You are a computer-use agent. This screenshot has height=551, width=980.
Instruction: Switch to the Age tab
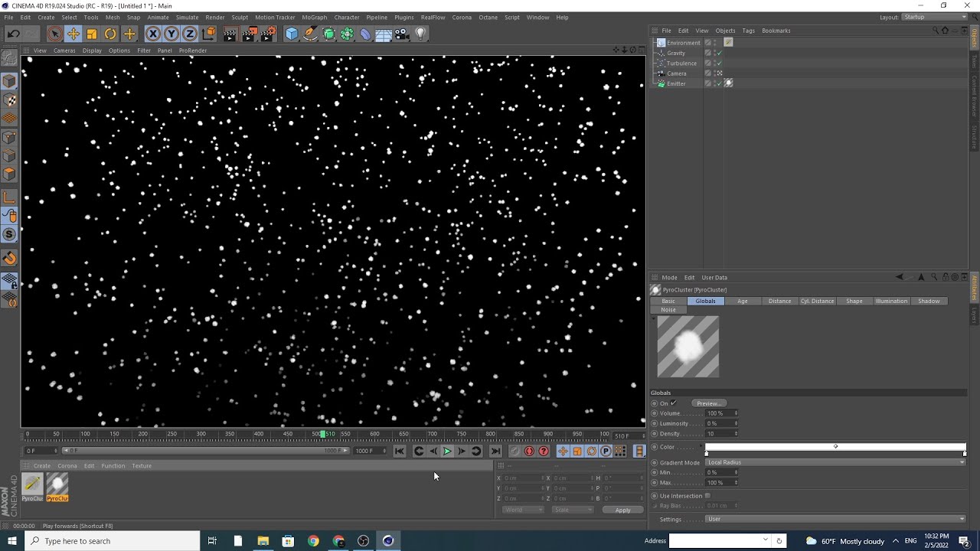(x=742, y=301)
